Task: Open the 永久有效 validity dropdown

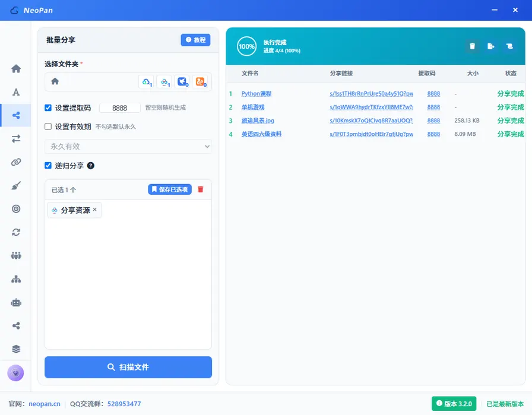Action: tap(128, 147)
